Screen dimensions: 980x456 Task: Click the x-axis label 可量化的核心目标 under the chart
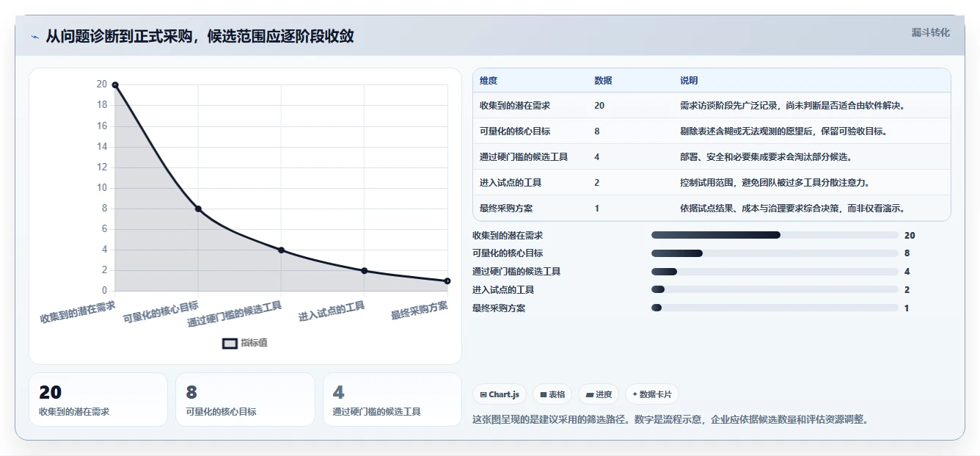tap(161, 312)
